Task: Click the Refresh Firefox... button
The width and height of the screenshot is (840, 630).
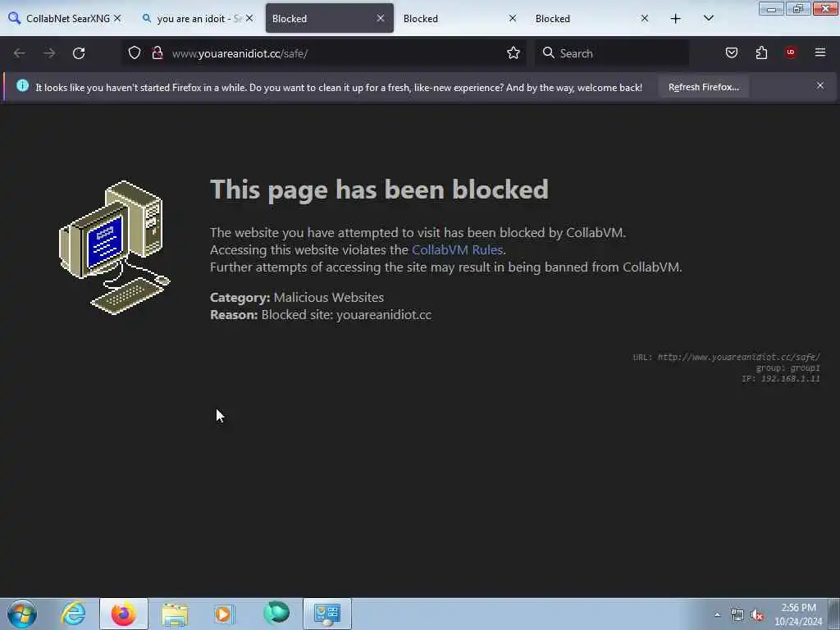Action: click(703, 87)
